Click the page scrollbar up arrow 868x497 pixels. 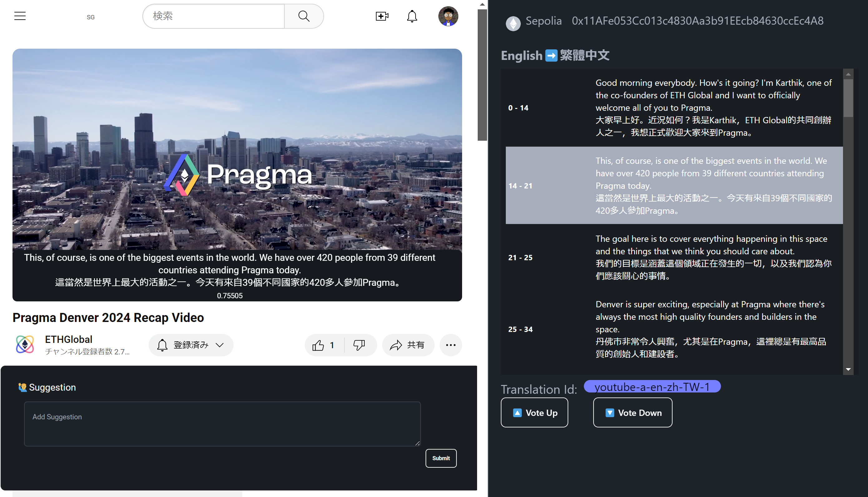[x=482, y=4]
